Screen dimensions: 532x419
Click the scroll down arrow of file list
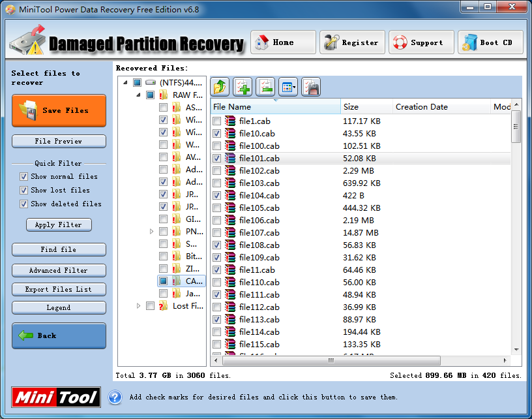point(516,349)
